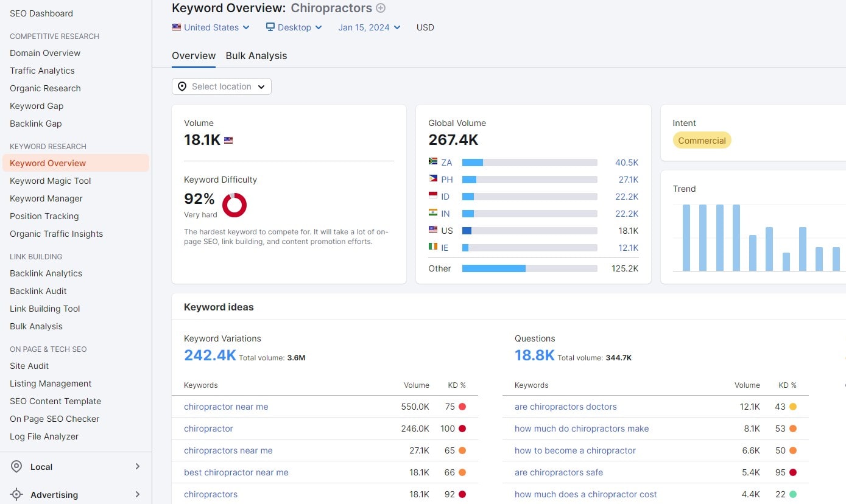
Task: Open On Page SEO Checker in sidebar
Action: (54, 419)
